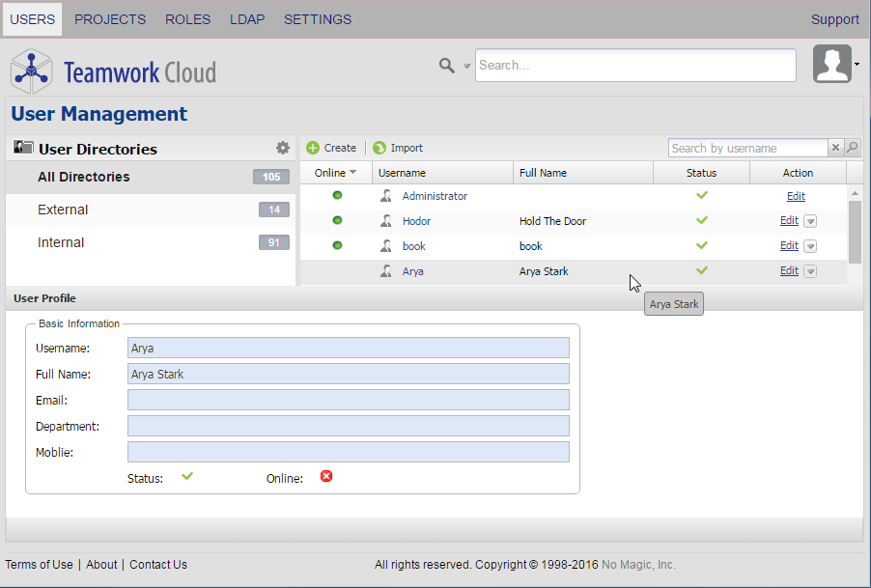Click book's status checkmark
Screen dimensions: 871x588
[x=702, y=245]
